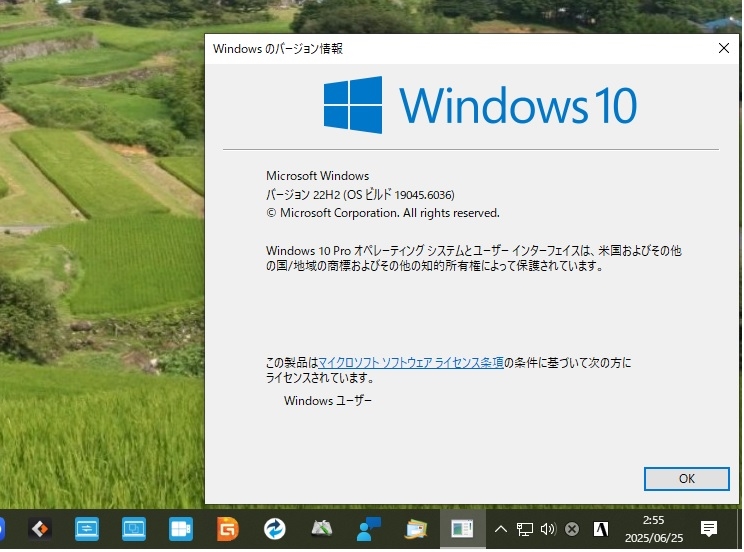Click the active winver taskbar button
744x552 pixels.
(462, 528)
